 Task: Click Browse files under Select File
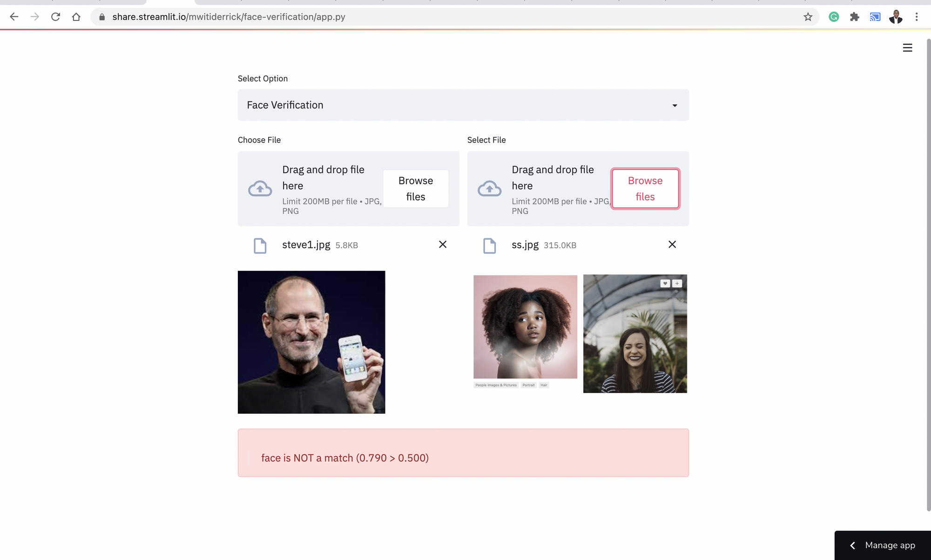645,189
